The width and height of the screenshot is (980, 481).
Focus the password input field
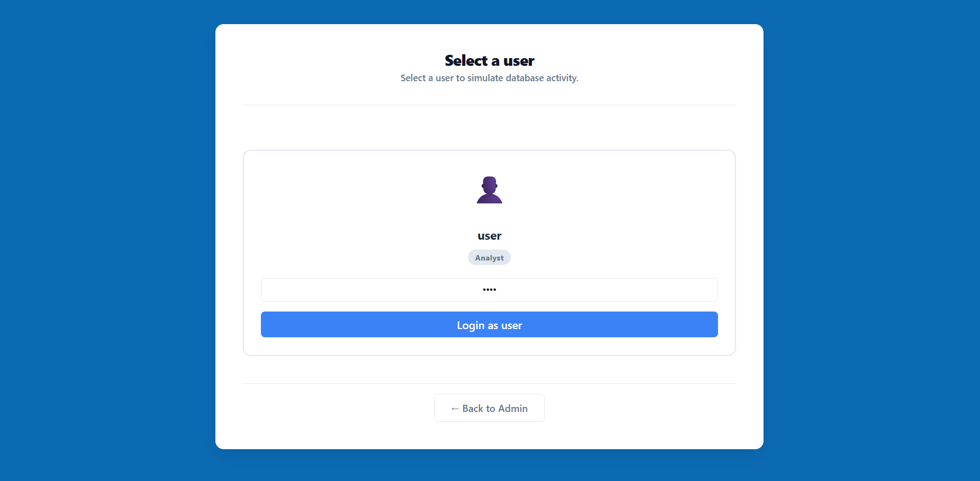pos(489,290)
